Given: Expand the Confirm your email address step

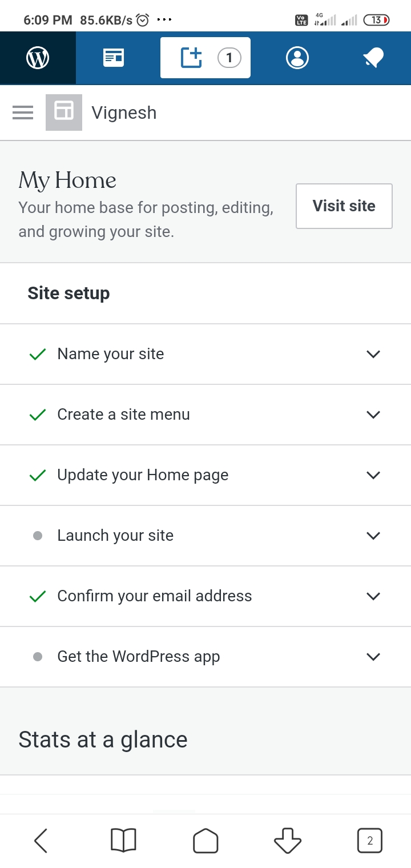Looking at the screenshot, I should pos(373,596).
